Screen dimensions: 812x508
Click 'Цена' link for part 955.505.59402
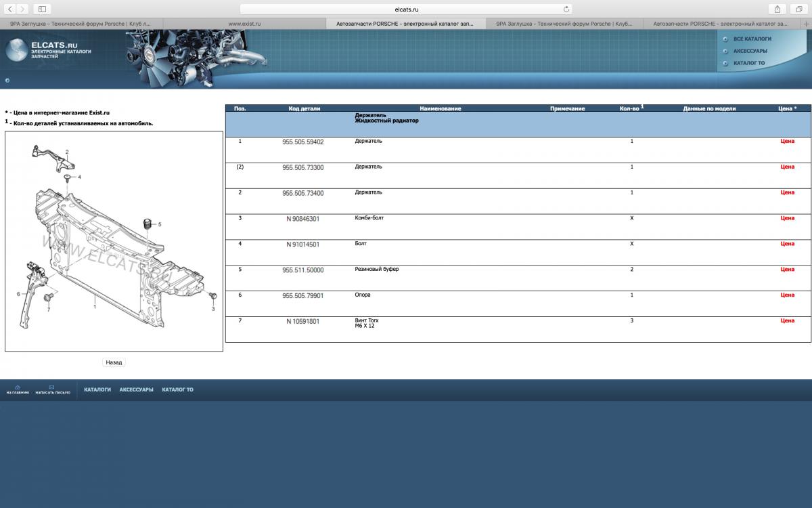click(x=787, y=142)
